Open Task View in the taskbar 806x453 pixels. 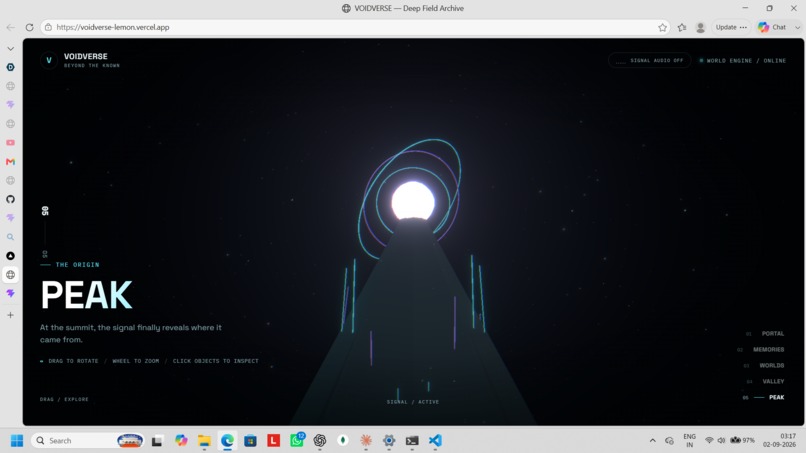[x=157, y=441]
